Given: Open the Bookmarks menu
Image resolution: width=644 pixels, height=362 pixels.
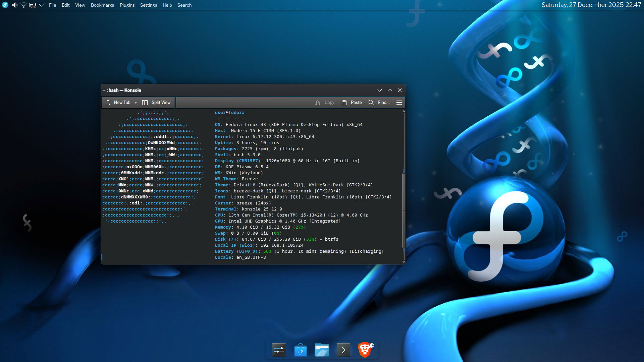Looking at the screenshot, I should [102, 5].
